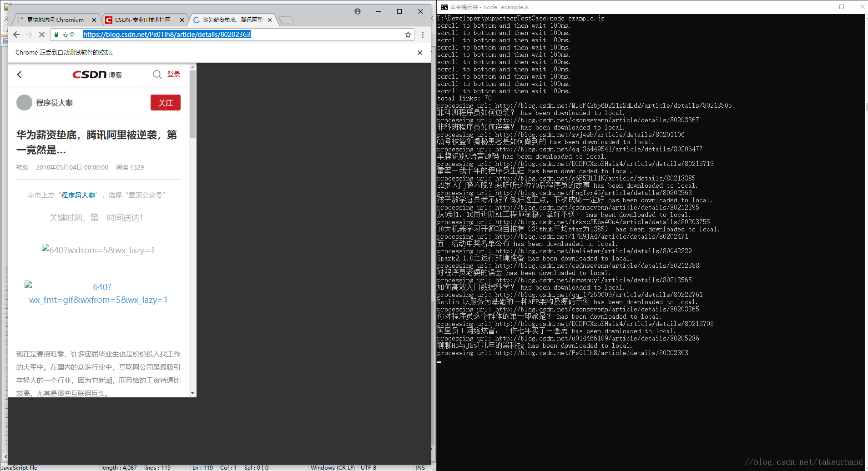
Task: Click the Chrome forward arrow button
Action: 29,35
